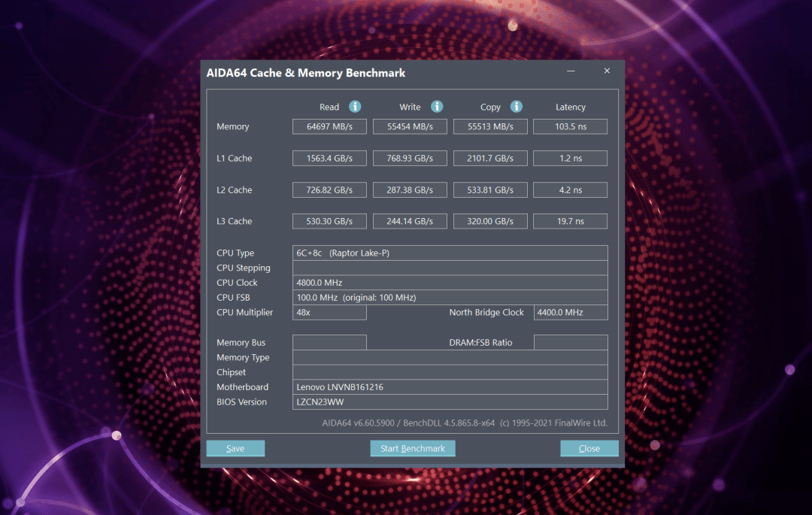Click the L2 Cache Copy result box

click(490, 190)
